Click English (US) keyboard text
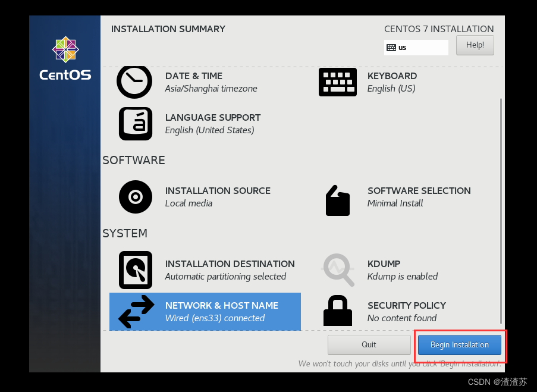The height and width of the screenshot is (392, 537). coord(391,89)
